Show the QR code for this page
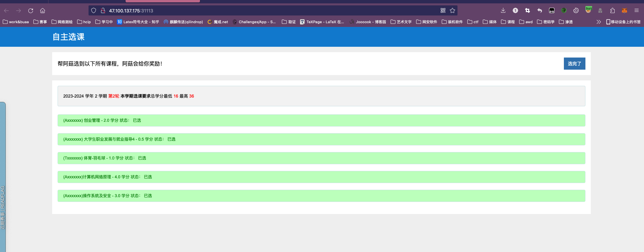The image size is (644, 252). click(443, 11)
